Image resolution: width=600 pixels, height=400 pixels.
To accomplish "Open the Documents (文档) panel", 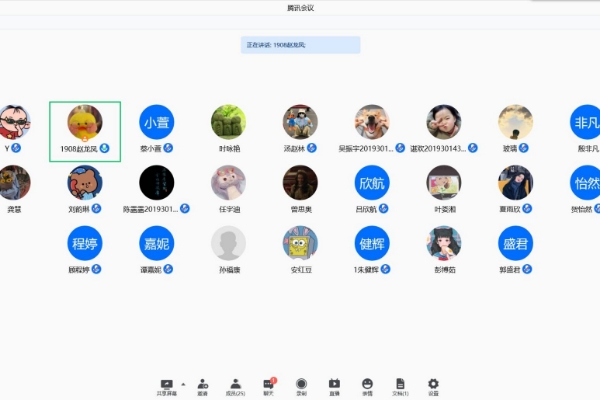I will click(x=400, y=383).
